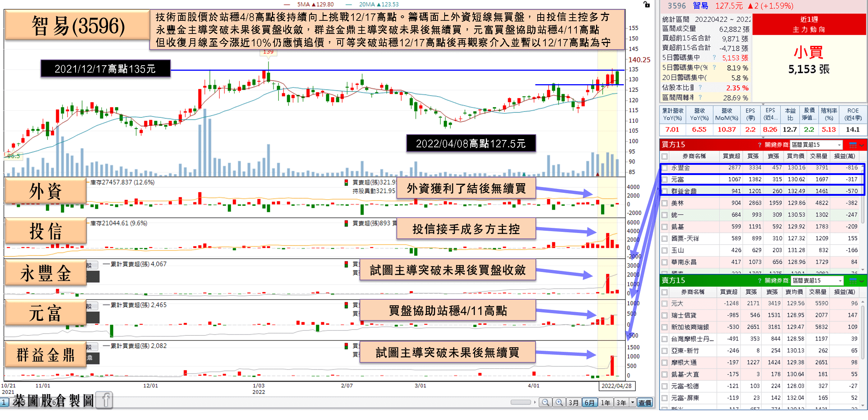Click the grid layout icon in 賣方15 header
This screenshot has width=868, height=420.
(853, 281)
